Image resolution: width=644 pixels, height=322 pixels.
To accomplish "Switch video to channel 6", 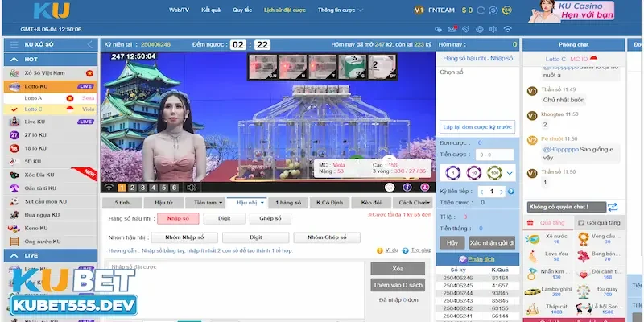I will point(174,188).
